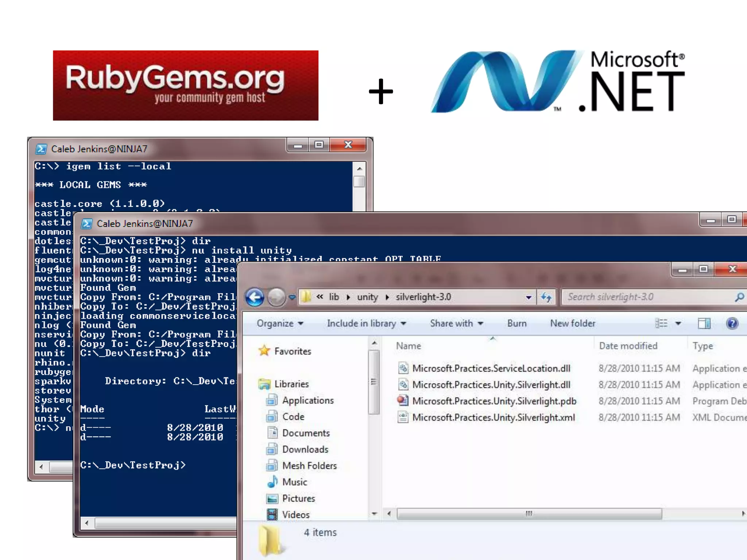Click the search magnifier icon
The height and width of the screenshot is (560, 747).
[739, 297]
